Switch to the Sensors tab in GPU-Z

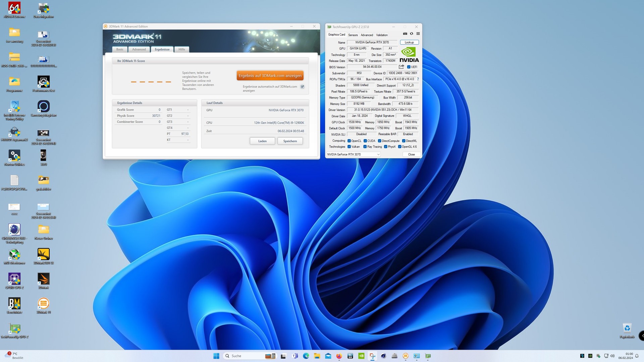(x=353, y=35)
